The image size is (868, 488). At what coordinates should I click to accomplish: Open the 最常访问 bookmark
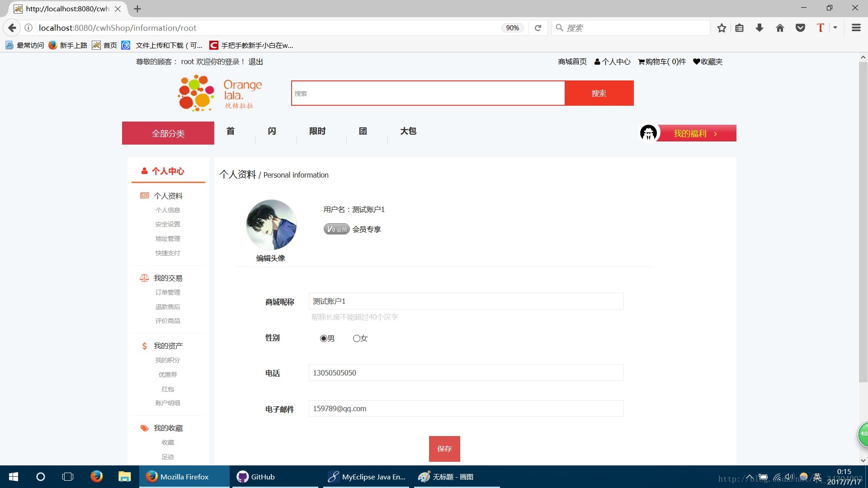coord(25,45)
